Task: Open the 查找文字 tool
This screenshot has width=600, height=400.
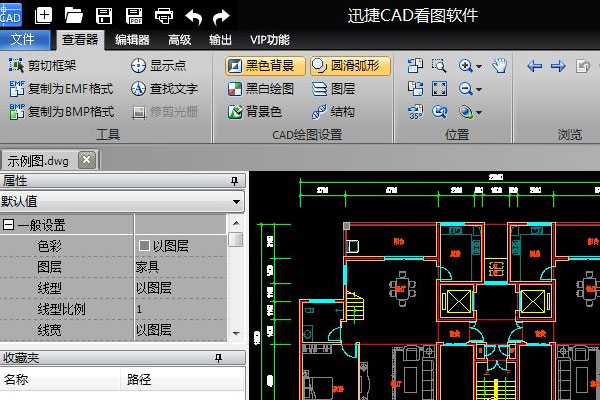Action: tap(165, 89)
